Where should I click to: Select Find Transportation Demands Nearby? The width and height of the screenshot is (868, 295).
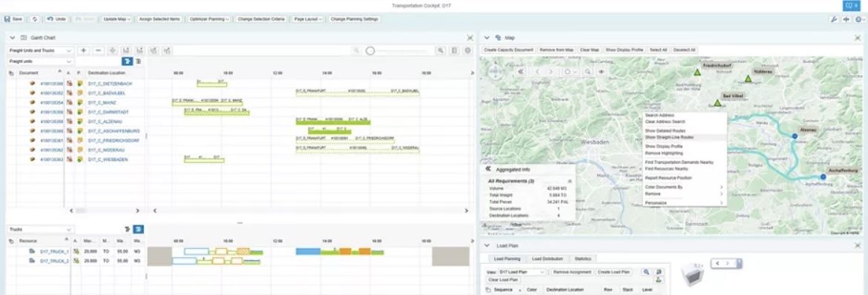[x=685, y=162]
